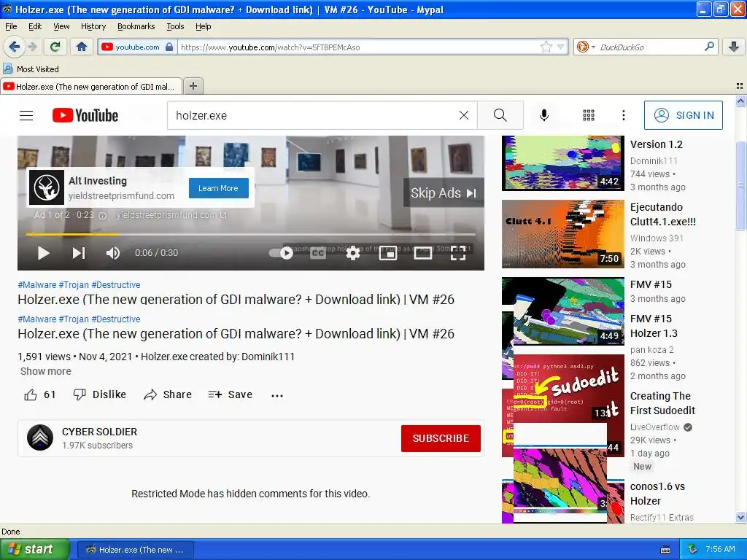Toggle theater mode
This screenshot has width=747, height=560.
(423, 253)
